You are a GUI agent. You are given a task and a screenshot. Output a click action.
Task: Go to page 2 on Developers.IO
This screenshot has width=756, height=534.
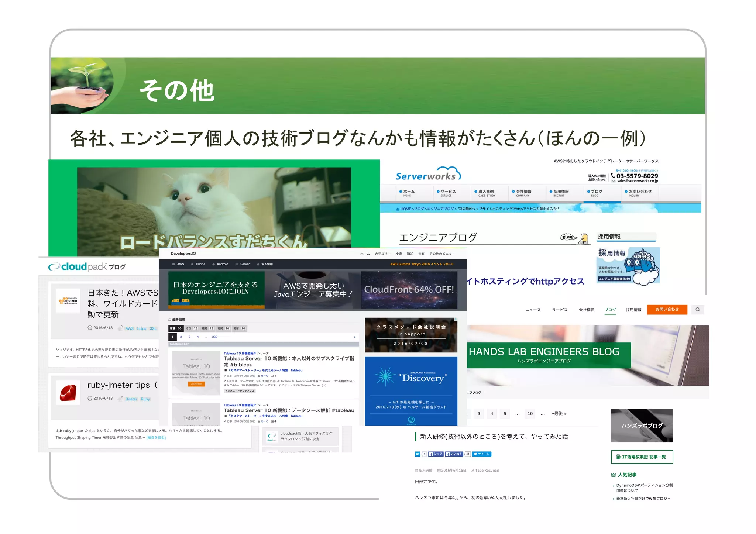point(181,337)
